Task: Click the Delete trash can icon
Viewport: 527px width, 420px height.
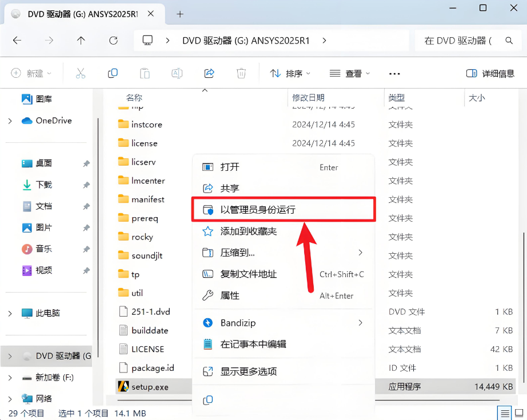Action: point(241,73)
